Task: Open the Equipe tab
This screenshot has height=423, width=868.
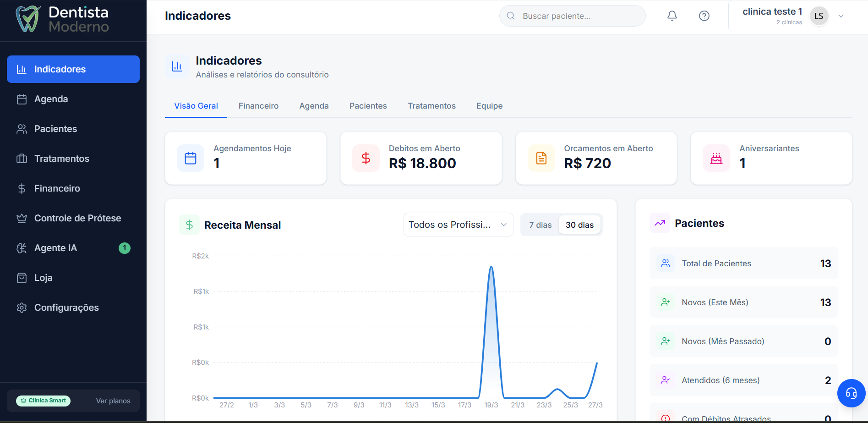Action: pyautogui.click(x=489, y=106)
